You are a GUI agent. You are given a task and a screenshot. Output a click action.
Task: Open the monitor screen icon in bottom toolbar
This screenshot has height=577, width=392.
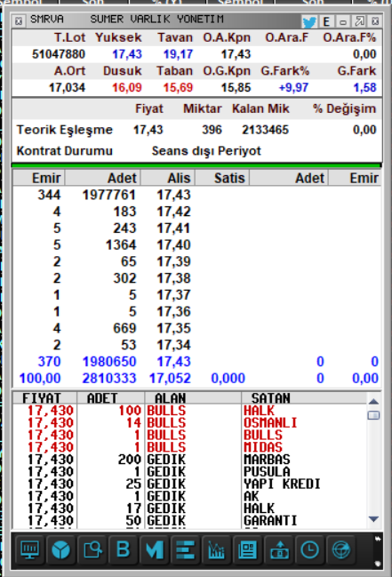tap(30, 550)
